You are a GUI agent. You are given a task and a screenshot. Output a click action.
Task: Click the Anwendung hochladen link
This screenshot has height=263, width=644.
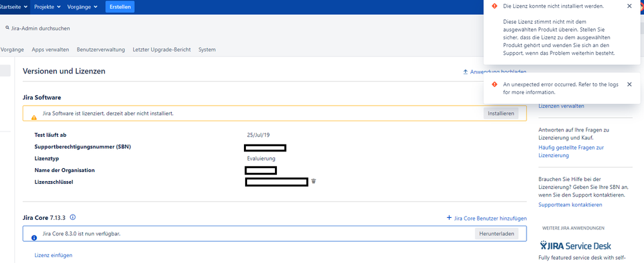coord(498,72)
